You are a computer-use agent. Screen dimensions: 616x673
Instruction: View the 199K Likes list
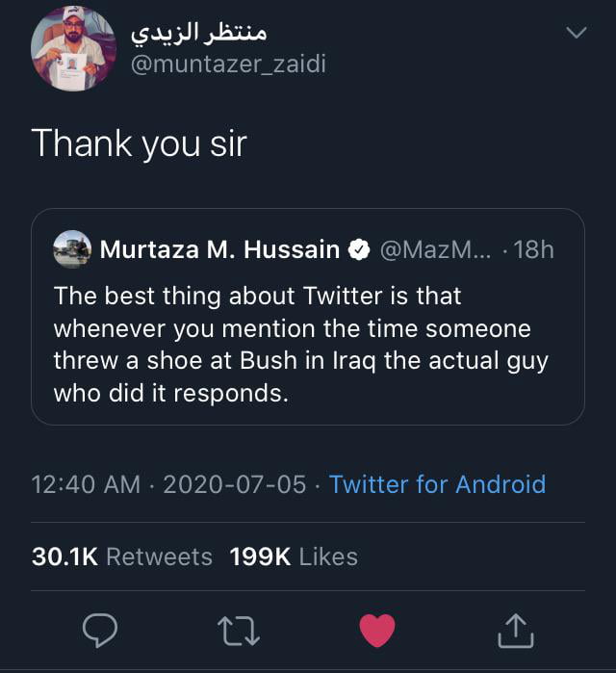(x=294, y=557)
